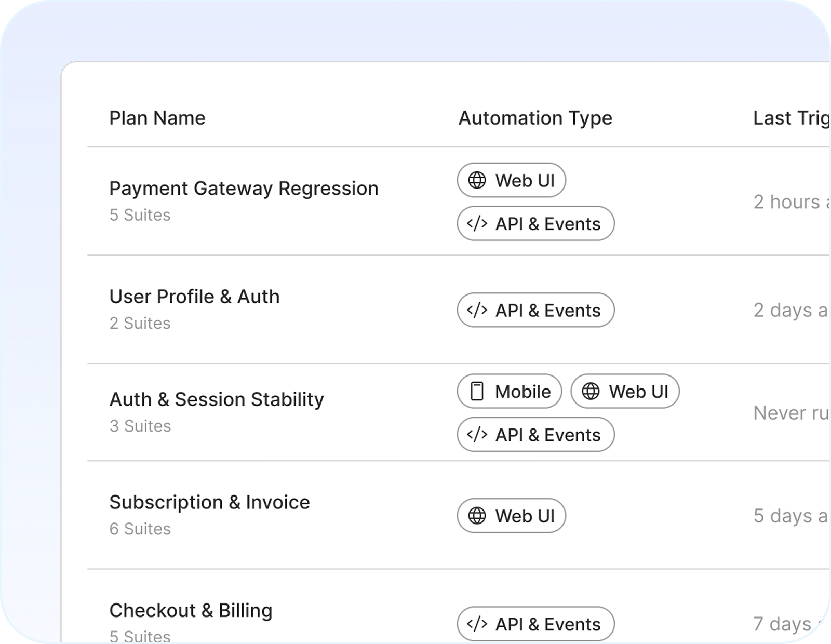Select API & Events tag for Payment Gateway Regression

coord(535,224)
